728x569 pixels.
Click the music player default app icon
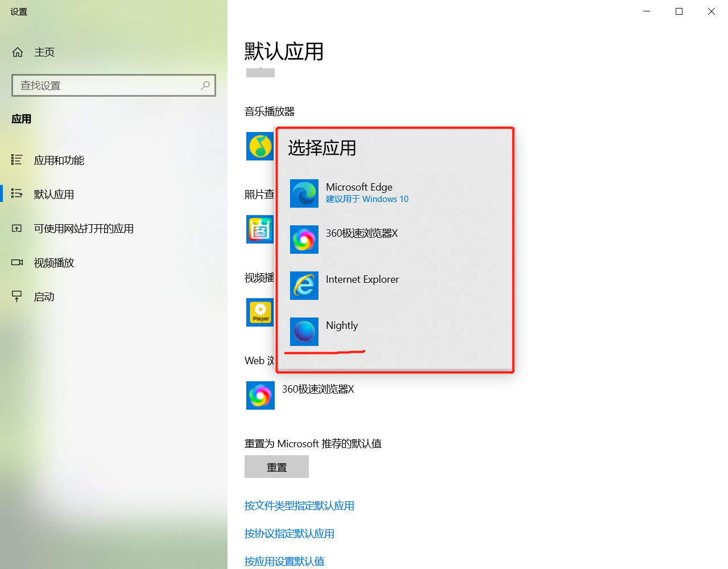coord(260,146)
